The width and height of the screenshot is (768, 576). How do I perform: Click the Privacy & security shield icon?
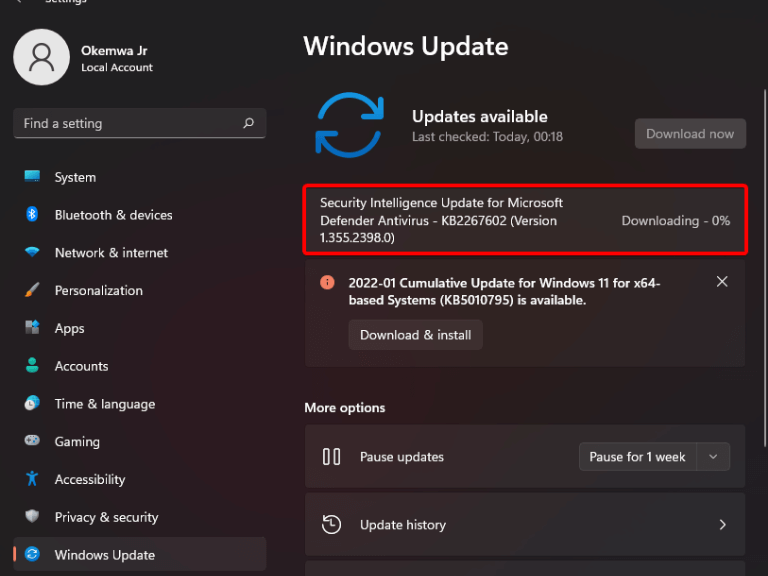point(32,516)
